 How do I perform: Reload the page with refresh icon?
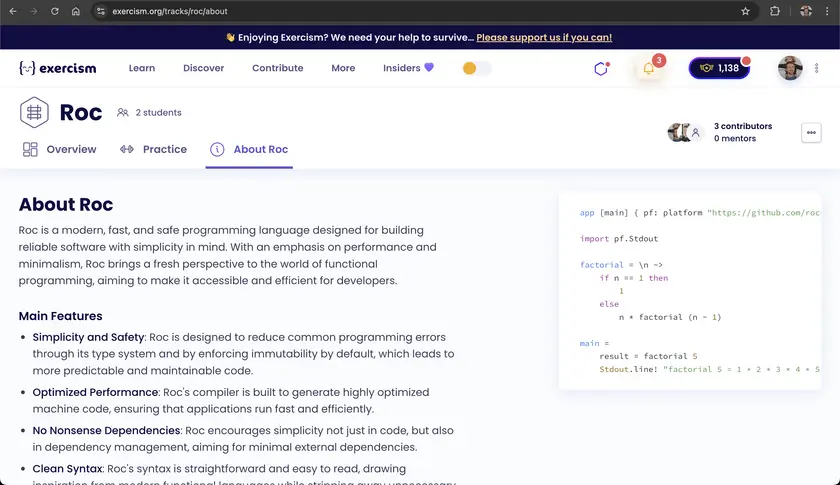tap(55, 11)
